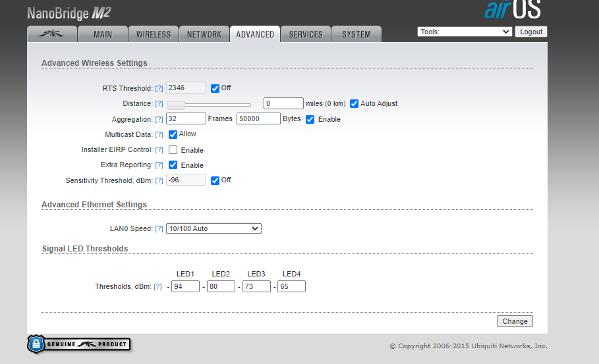
Task: Click the Change button
Action: coord(515,321)
